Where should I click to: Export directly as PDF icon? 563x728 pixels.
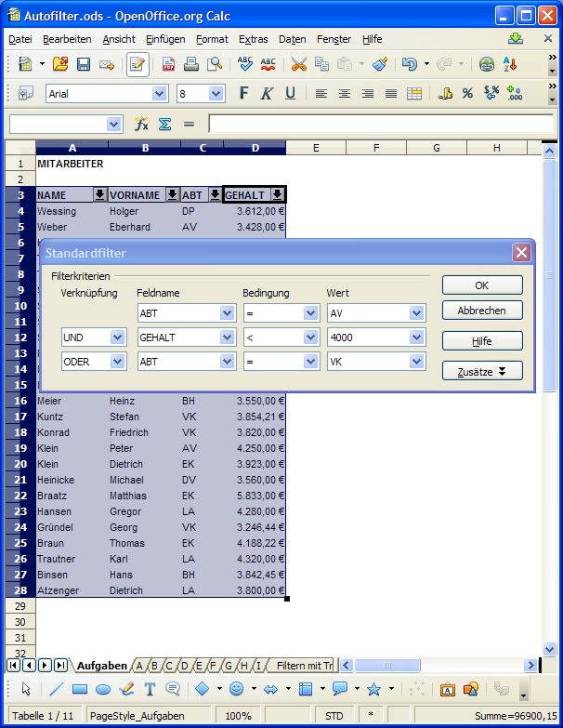(169, 64)
